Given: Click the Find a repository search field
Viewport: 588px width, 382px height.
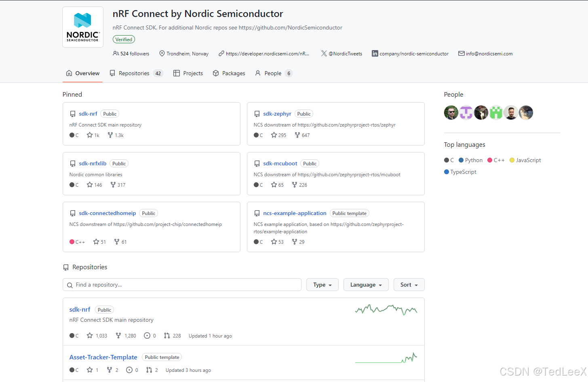Looking at the screenshot, I should click(182, 285).
